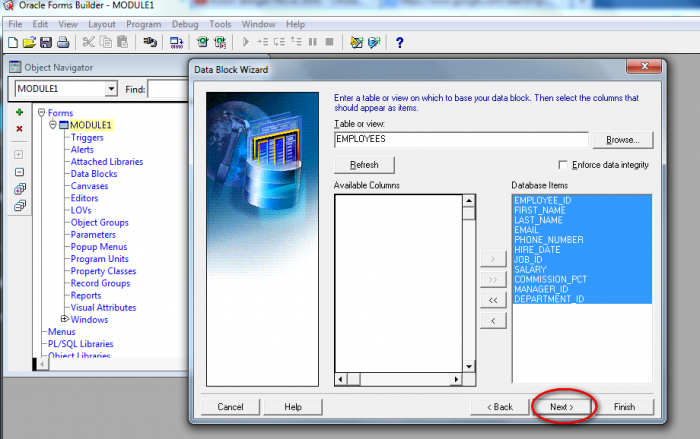Collapse the Forms tree node
The image size is (700, 439).
[42, 112]
